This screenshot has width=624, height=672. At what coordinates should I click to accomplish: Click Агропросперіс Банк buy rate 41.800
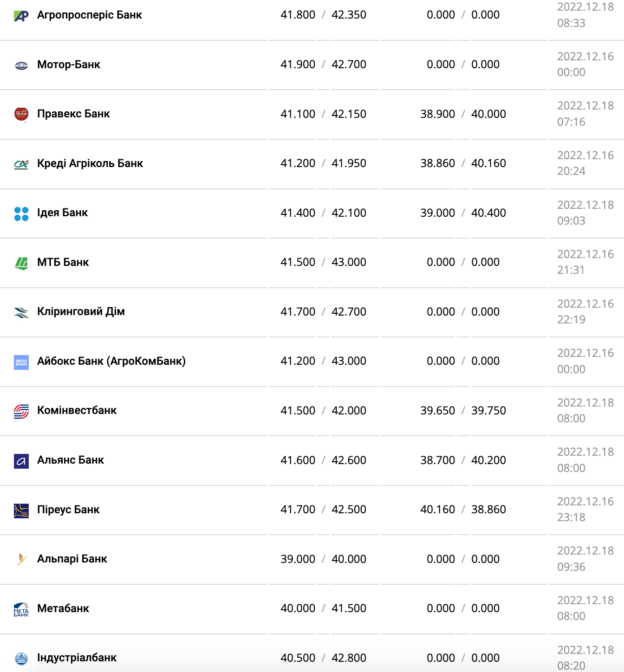point(298,15)
